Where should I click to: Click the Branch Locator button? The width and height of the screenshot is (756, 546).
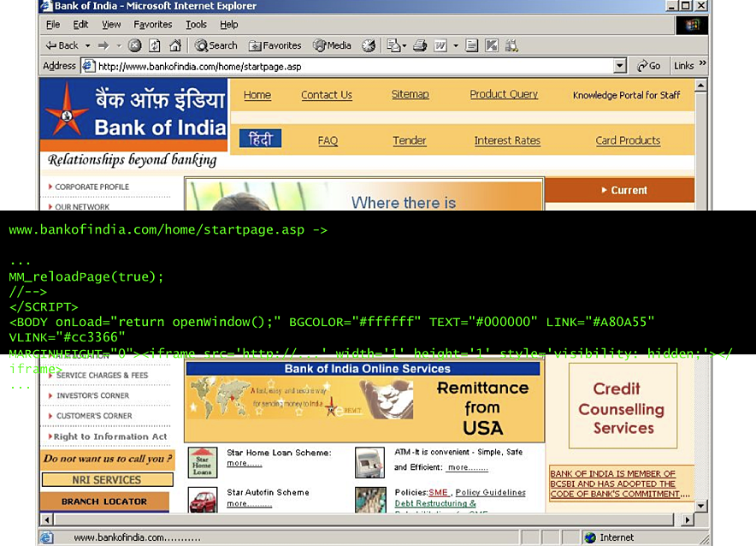coord(104,501)
